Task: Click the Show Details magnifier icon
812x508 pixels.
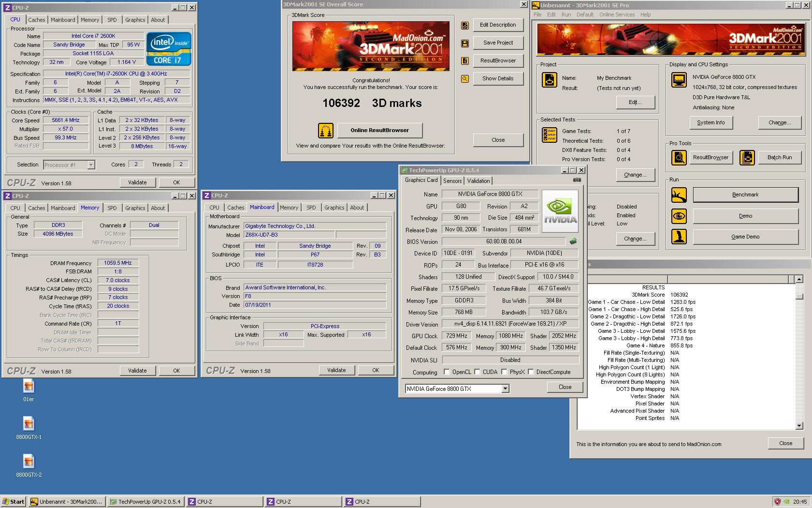Action: (x=464, y=79)
